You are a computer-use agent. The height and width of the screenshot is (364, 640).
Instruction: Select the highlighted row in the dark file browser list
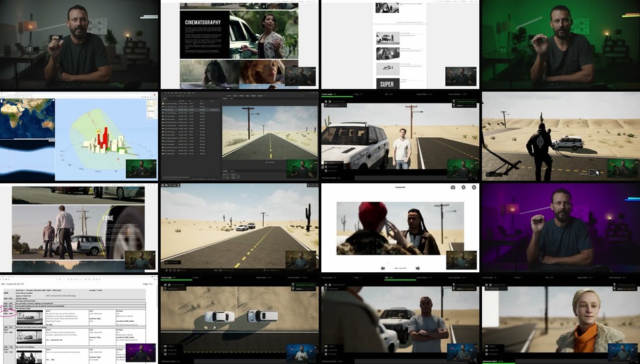pos(191,110)
